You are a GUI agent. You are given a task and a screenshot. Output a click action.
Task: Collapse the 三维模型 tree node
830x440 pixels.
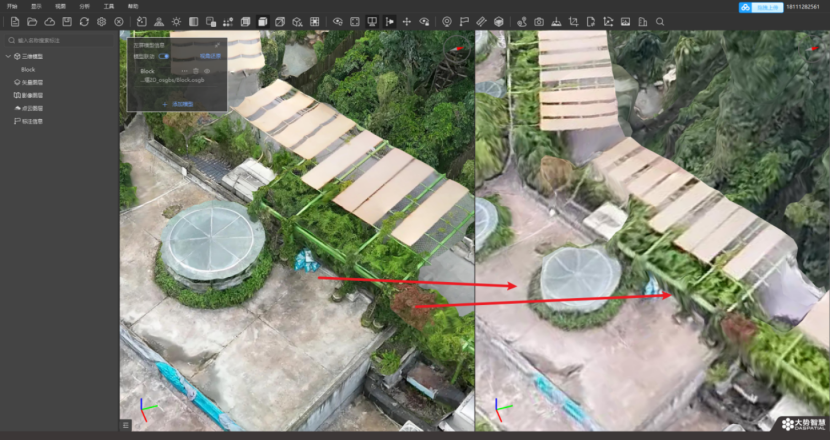click(9, 56)
